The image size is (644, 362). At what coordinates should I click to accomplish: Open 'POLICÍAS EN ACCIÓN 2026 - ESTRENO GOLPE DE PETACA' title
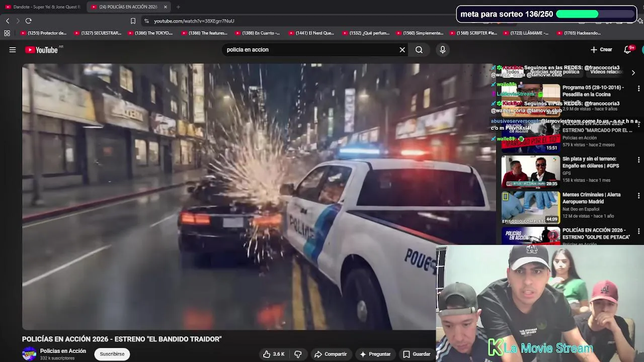[596, 234]
